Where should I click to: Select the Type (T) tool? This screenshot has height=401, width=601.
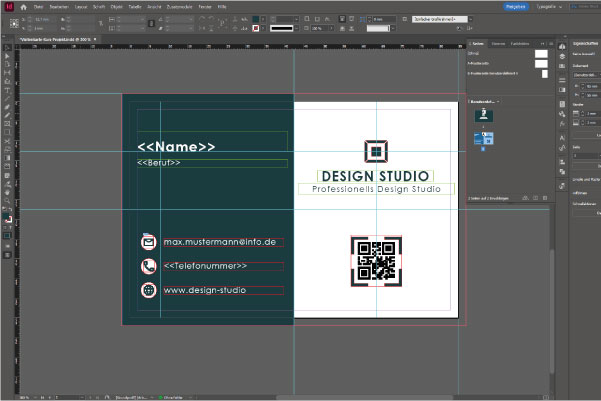[7, 90]
